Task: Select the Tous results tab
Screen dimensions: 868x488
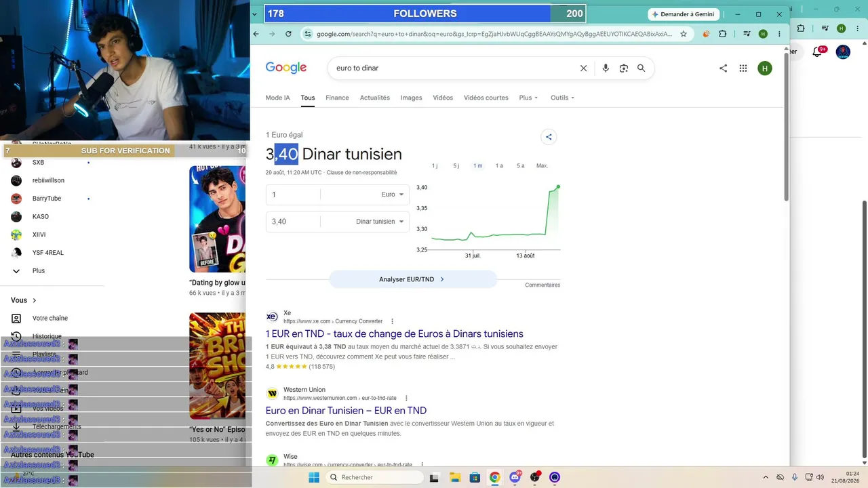Action: click(308, 98)
